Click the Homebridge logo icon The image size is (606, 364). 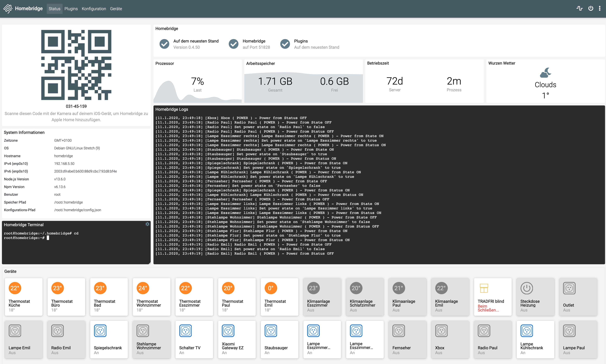(x=8, y=9)
